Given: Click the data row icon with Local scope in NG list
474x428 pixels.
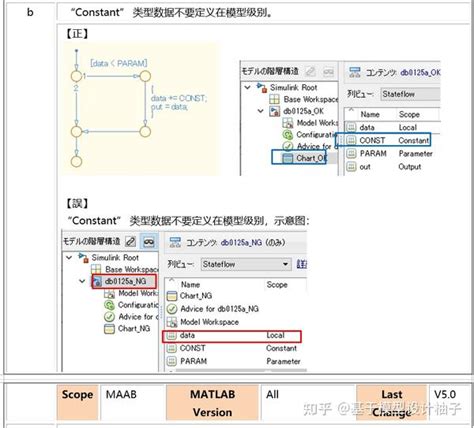Looking at the screenshot, I should [x=171, y=335].
